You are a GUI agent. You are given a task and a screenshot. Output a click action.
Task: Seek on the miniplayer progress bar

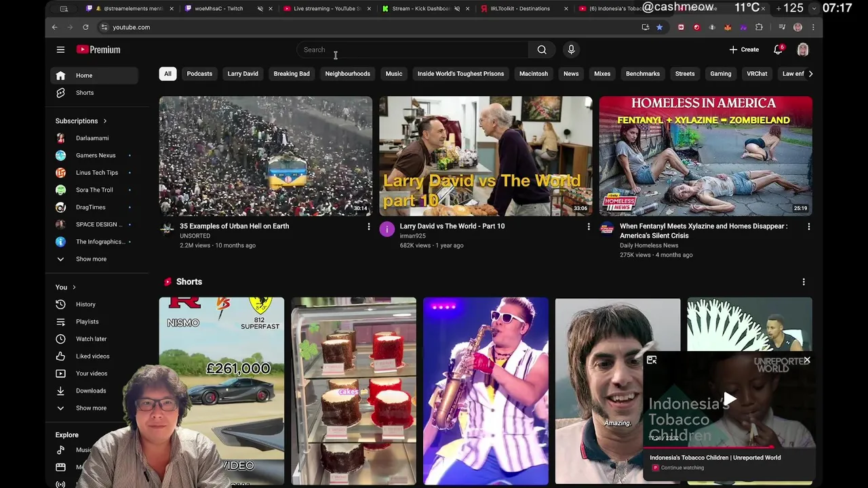[x=728, y=447]
